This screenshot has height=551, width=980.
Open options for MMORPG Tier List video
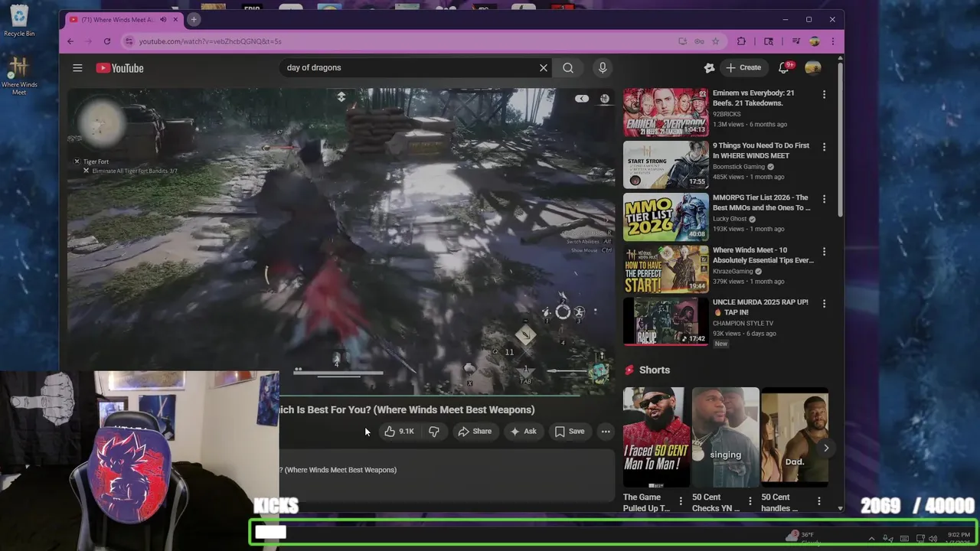(824, 199)
